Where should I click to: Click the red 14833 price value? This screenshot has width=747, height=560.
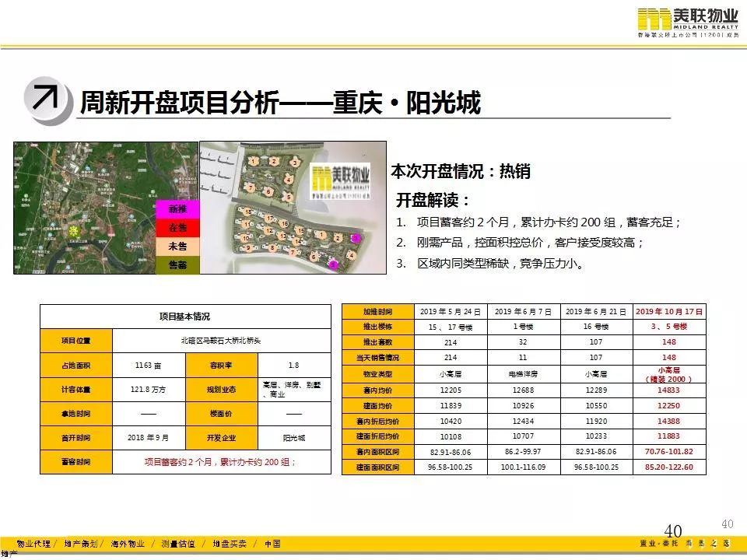(x=669, y=390)
